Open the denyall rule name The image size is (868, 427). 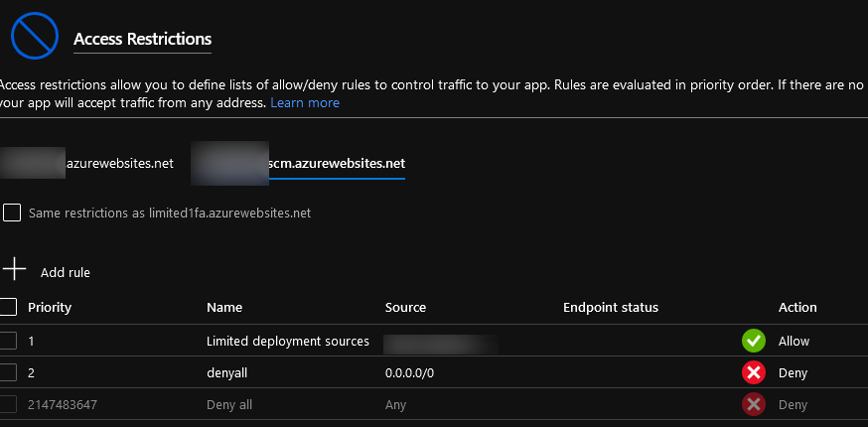coord(228,373)
